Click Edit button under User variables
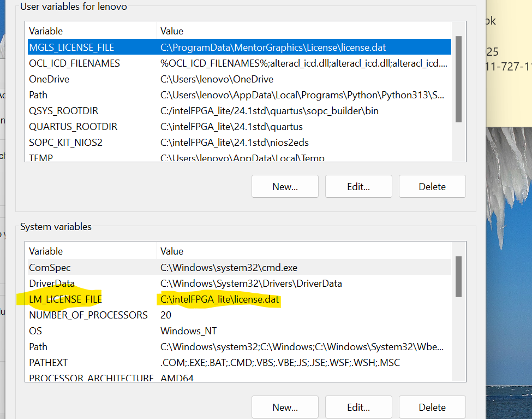The width and height of the screenshot is (532, 419). tap(358, 186)
